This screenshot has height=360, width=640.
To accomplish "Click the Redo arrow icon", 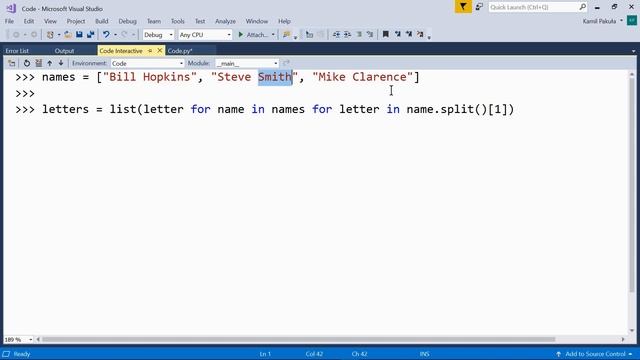I will pos(124,35).
